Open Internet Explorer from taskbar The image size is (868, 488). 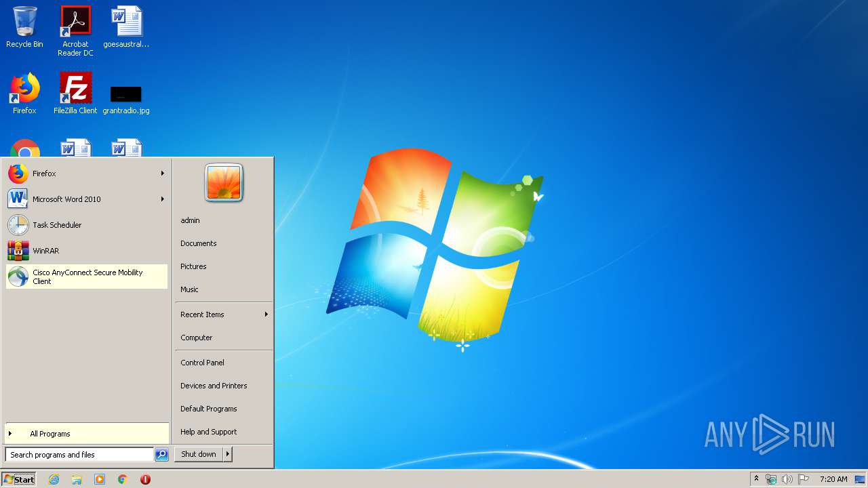(x=54, y=479)
